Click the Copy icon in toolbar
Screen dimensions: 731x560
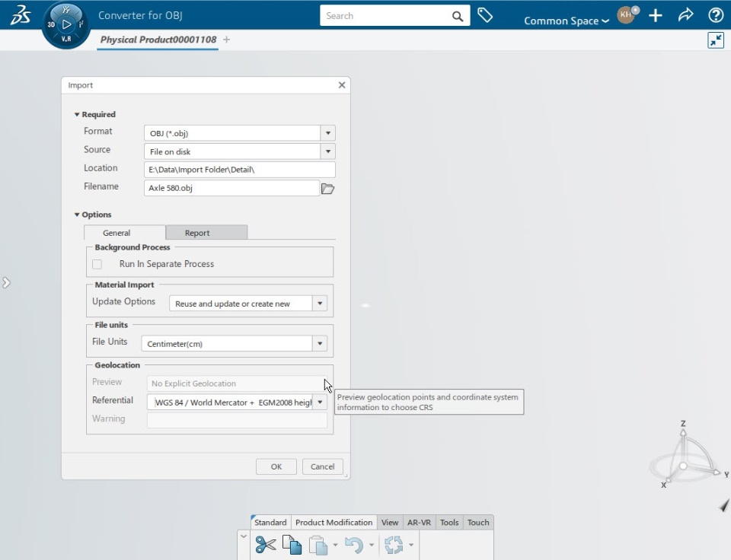pyautogui.click(x=292, y=545)
